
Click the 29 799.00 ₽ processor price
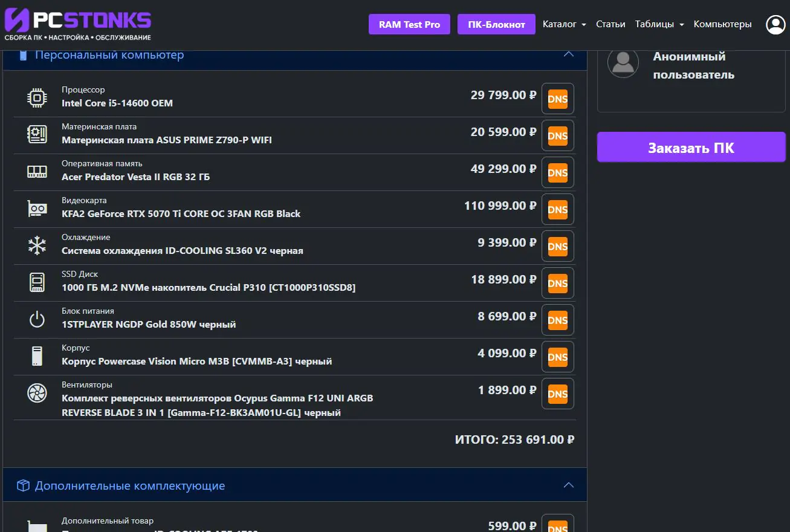pyautogui.click(x=503, y=95)
